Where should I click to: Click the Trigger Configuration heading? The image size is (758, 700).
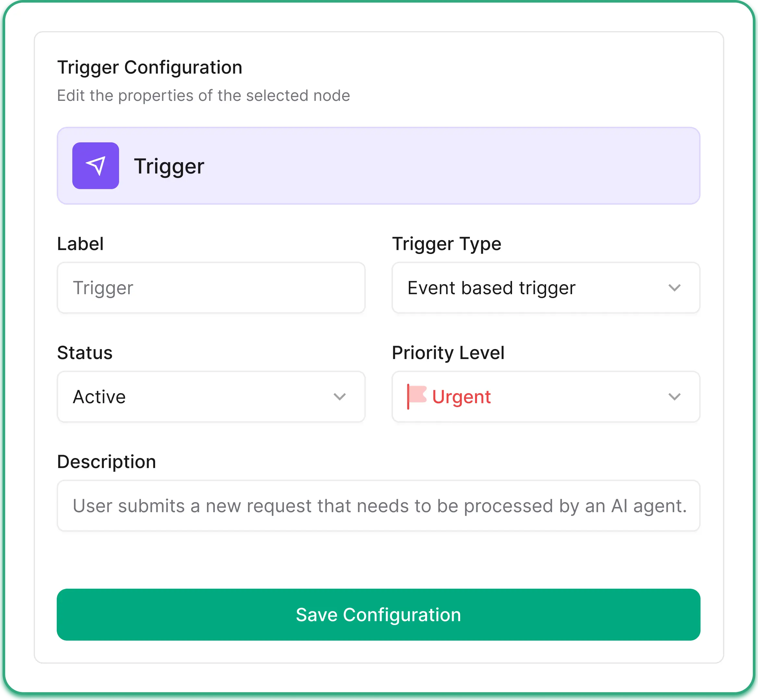click(x=150, y=67)
